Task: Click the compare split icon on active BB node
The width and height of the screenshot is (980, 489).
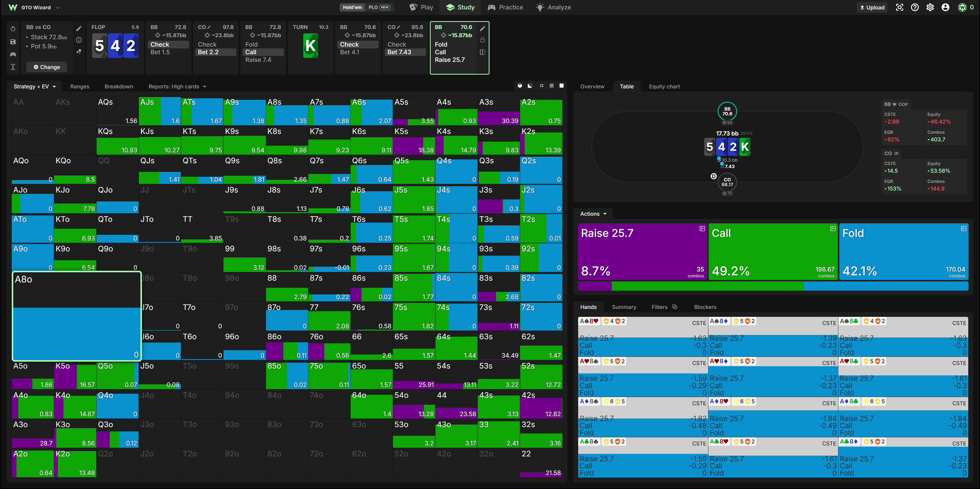Action: 482,52
